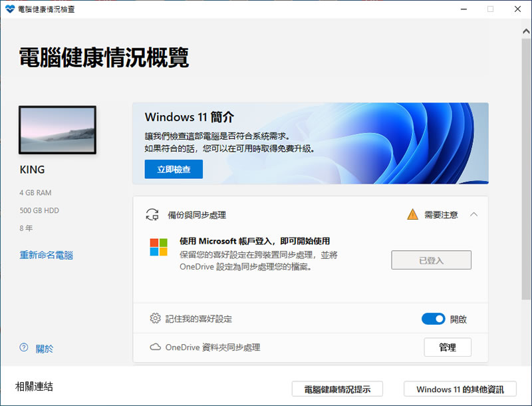Click the 重新命名電腦 link

click(x=46, y=255)
